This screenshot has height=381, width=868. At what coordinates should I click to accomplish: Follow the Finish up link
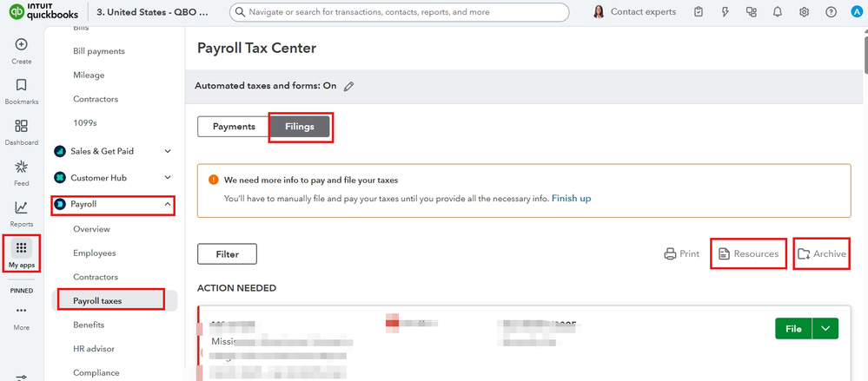click(x=572, y=198)
